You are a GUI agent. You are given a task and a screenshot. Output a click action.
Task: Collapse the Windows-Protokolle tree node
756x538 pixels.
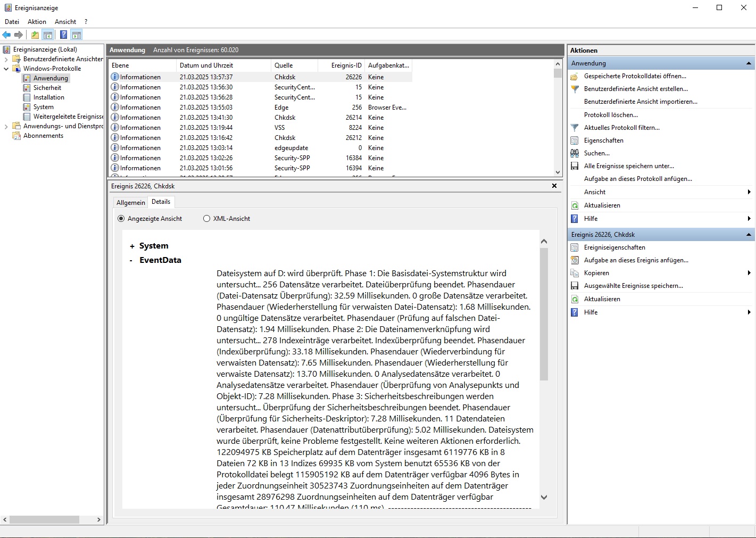(6, 69)
